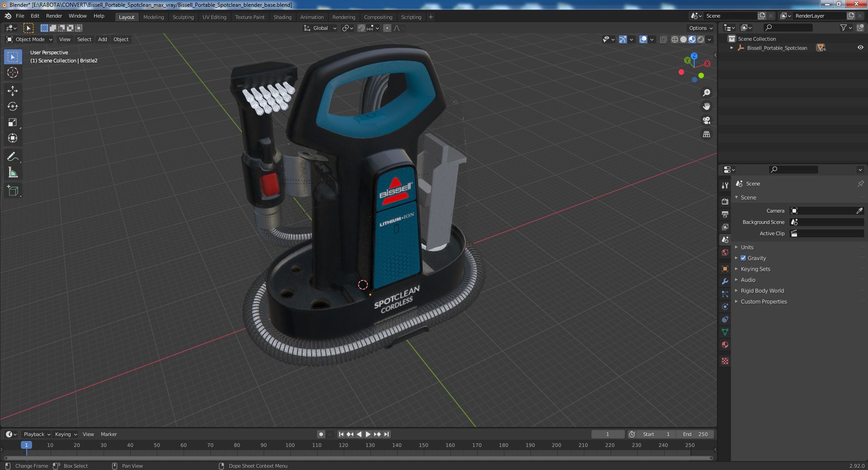This screenshot has height=470, width=868.
Task: Expand the Rigid Body World panel
Action: pos(762,290)
